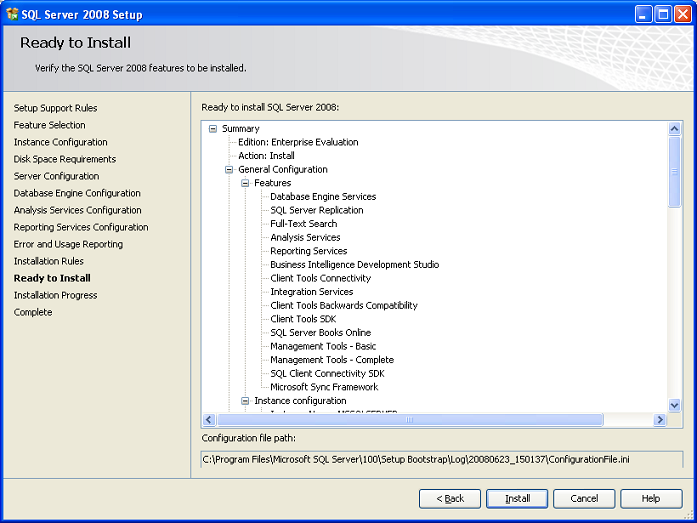Select the Features label in tree

[x=272, y=183]
